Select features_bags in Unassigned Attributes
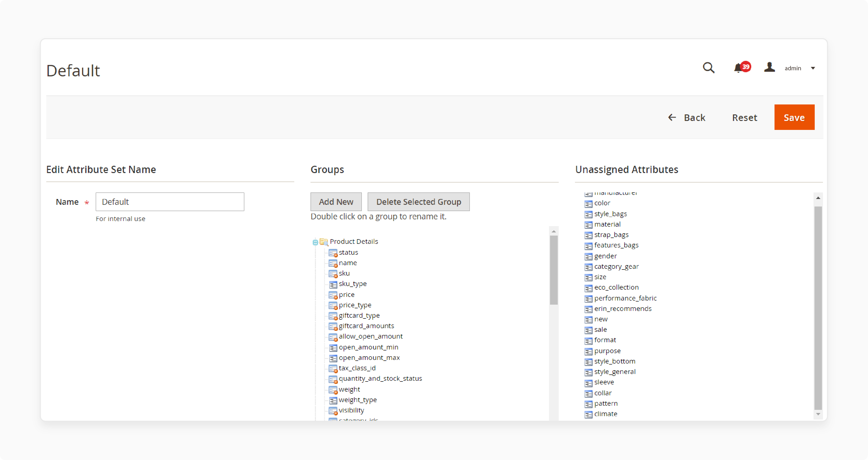 (616, 245)
